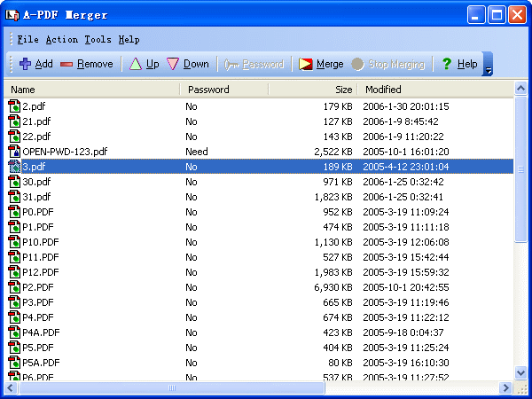Click the PDF icon next to P10.PDF

(x=14, y=242)
